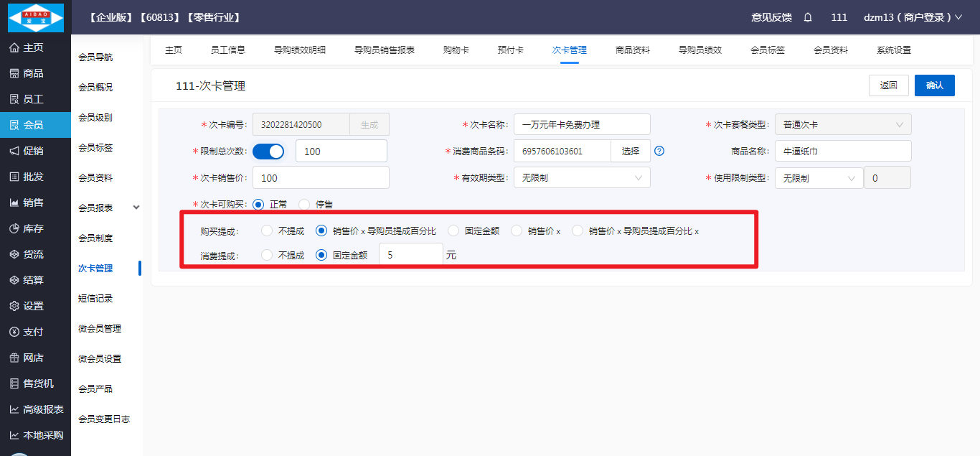This screenshot has height=456, width=980.
Task: Select 固定金额 for 购买提成
Action: [x=453, y=231]
